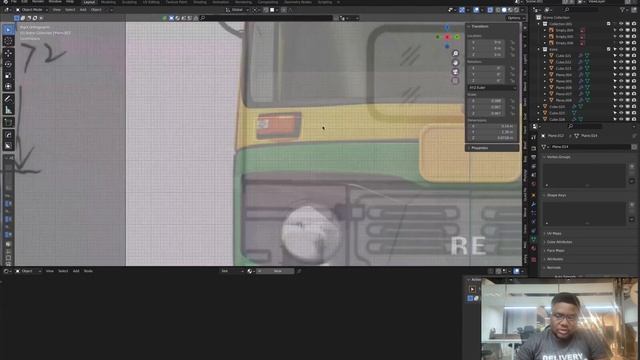Screen dimensions: 640x360
Task: Open the viewport Select menu
Action: (x=70, y=10)
